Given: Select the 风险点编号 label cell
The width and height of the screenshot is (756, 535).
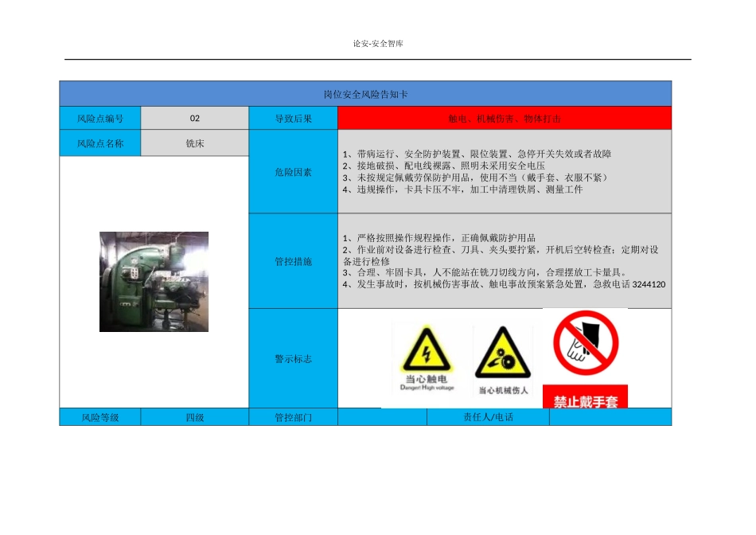Looking at the screenshot, I should pyautogui.click(x=100, y=117).
